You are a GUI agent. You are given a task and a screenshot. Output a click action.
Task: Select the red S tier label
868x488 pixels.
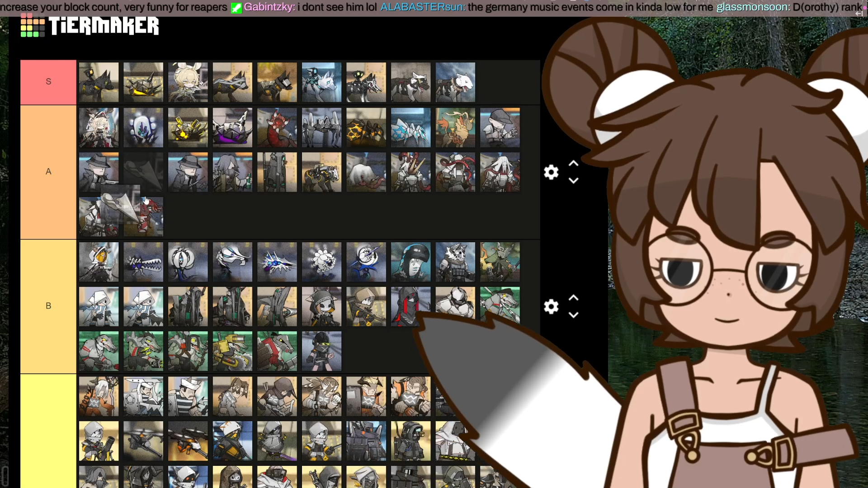48,82
